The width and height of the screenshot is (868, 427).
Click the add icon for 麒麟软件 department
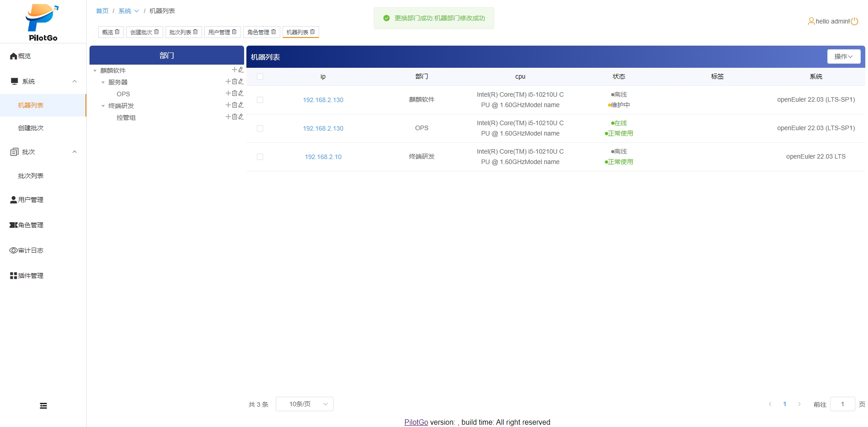coord(234,70)
